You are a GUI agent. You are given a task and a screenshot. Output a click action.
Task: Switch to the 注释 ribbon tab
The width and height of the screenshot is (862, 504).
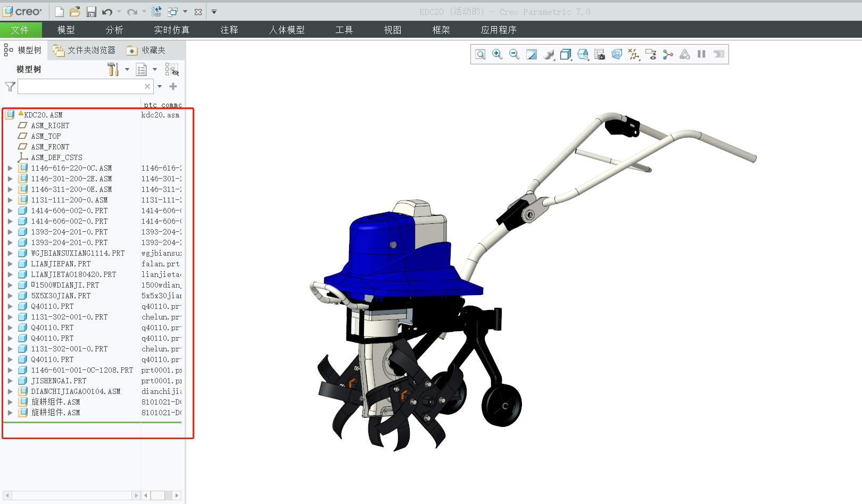coord(229,30)
